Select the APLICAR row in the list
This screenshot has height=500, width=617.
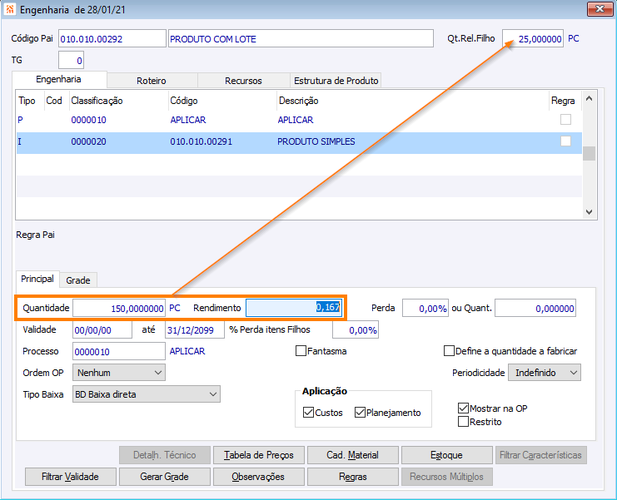[x=299, y=120]
